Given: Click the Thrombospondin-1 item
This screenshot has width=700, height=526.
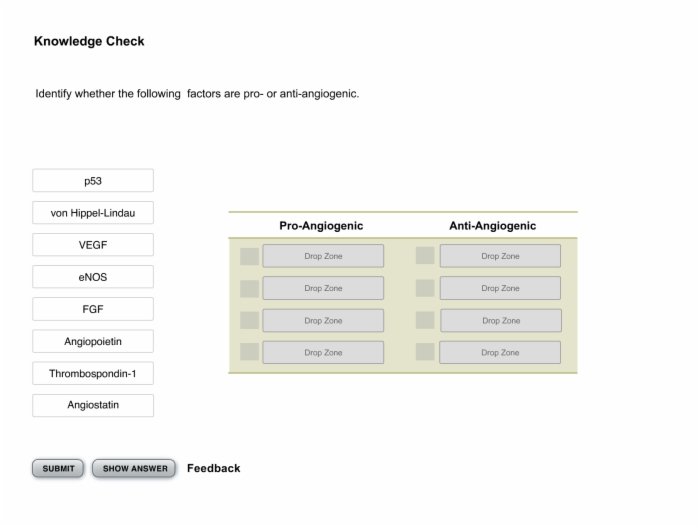Looking at the screenshot, I should [93, 373].
